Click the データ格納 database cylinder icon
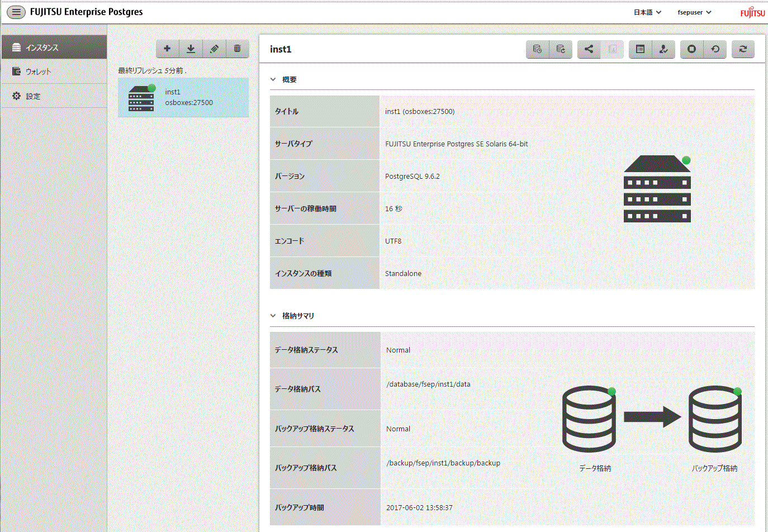The image size is (768, 532). 589,419
